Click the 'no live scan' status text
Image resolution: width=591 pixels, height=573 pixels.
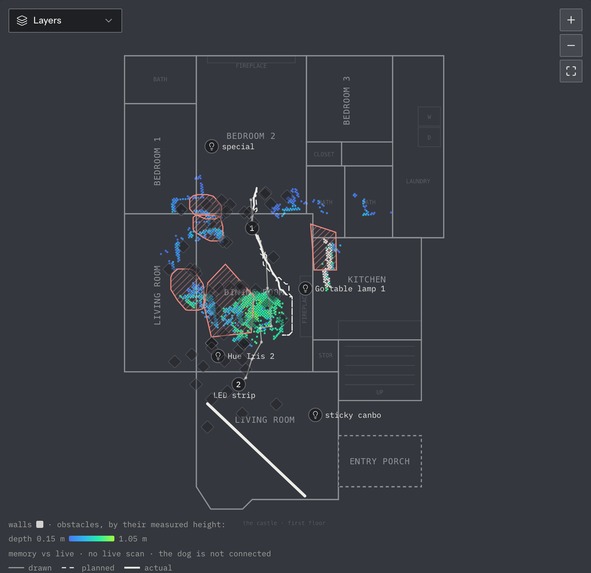pyautogui.click(x=116, y=554)
